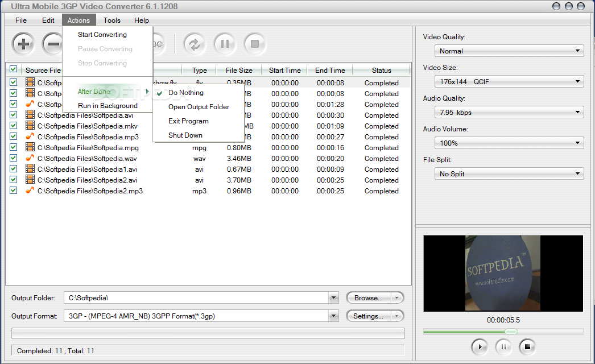Click the conversion progress bar
Viewport: 595px width, 364px height.
208,333
